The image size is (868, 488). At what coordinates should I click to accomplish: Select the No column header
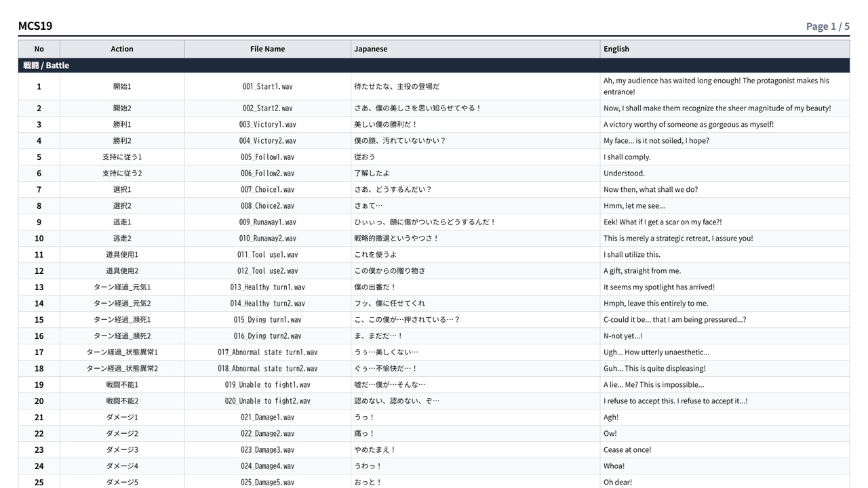tap(39, 49)
